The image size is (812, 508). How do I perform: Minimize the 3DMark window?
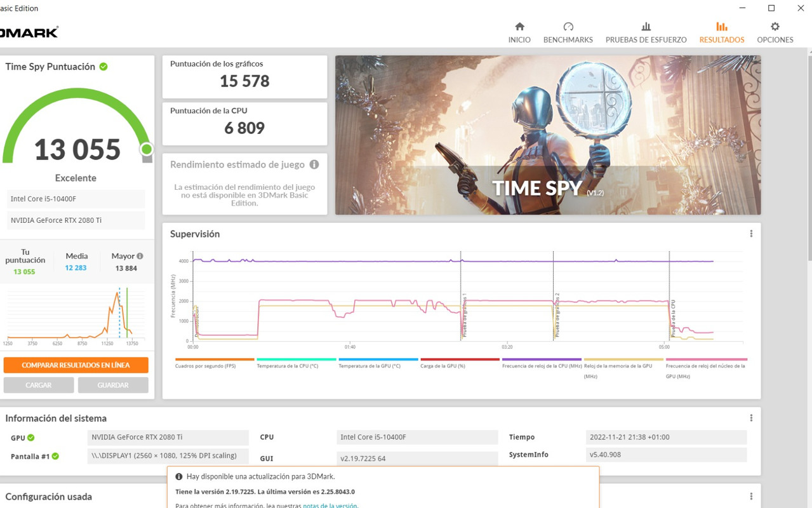[742, 8]
